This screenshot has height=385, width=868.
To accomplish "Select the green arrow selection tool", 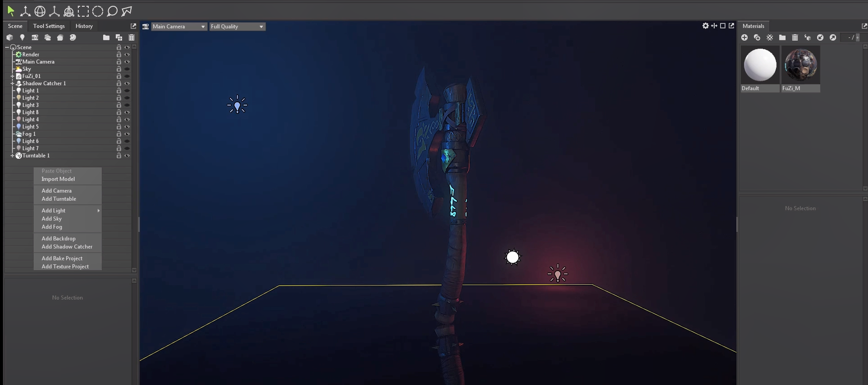I will point(11,11).
